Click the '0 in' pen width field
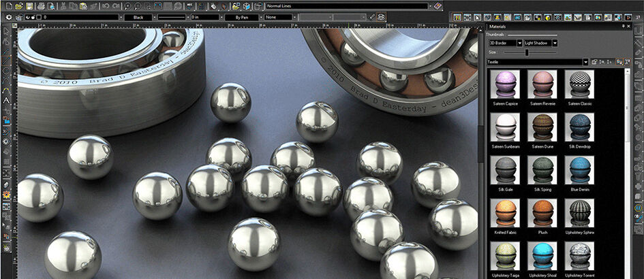Image resolution: width=644 pixels, height=279 pixels. [x=205, y=17]
